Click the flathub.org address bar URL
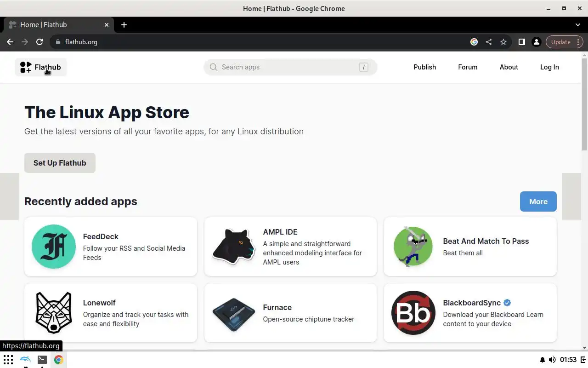Image resolution: width=588 pixels, height=368 pixels. coord(81,42)
